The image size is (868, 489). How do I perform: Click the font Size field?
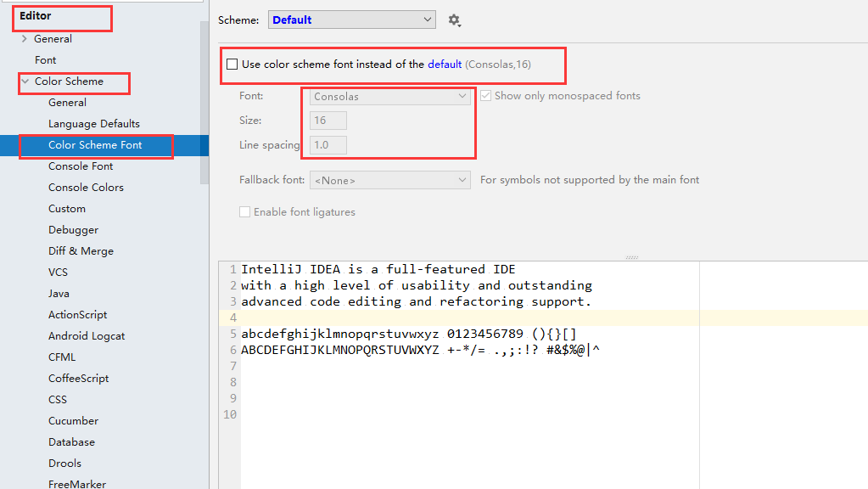click(x=328, y=121)
